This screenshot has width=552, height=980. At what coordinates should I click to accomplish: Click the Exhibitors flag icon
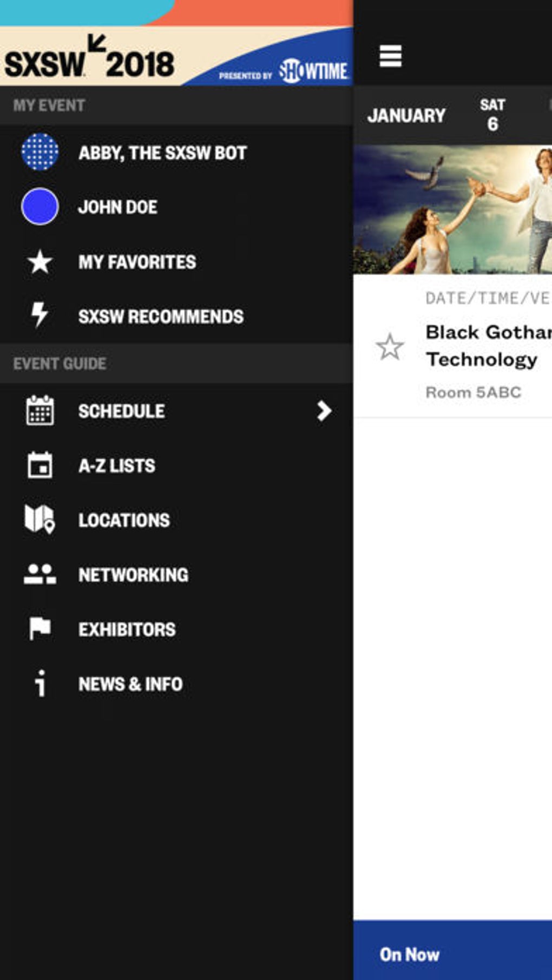40,629
